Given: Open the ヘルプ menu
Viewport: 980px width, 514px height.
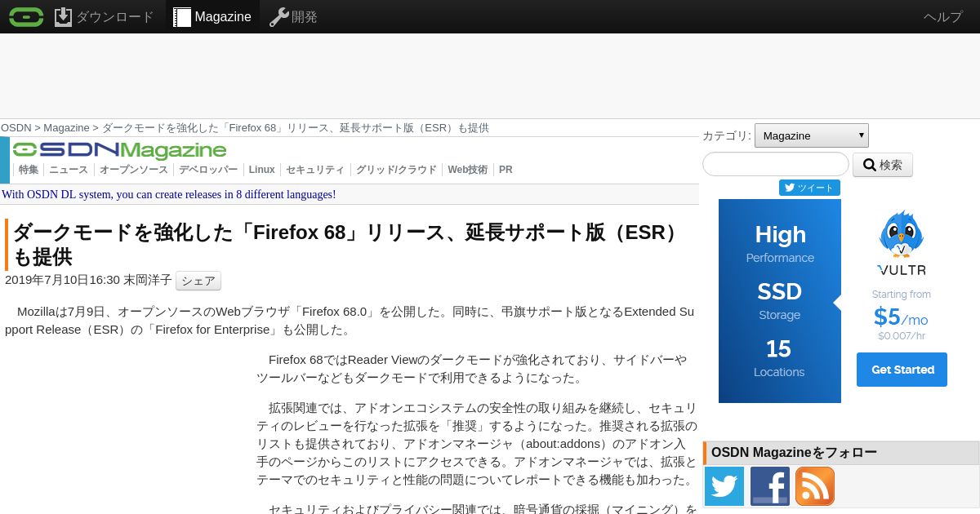Looking at the screenshot, I should click(943, 16).
